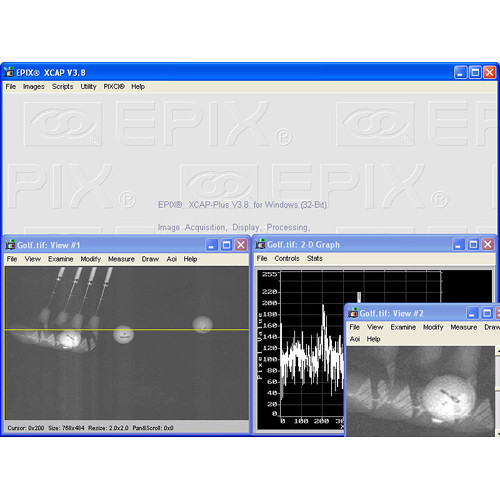Maximize the Golf.tif View #1 window
Viewport: 500px width, 500px height.
(226, 245)
